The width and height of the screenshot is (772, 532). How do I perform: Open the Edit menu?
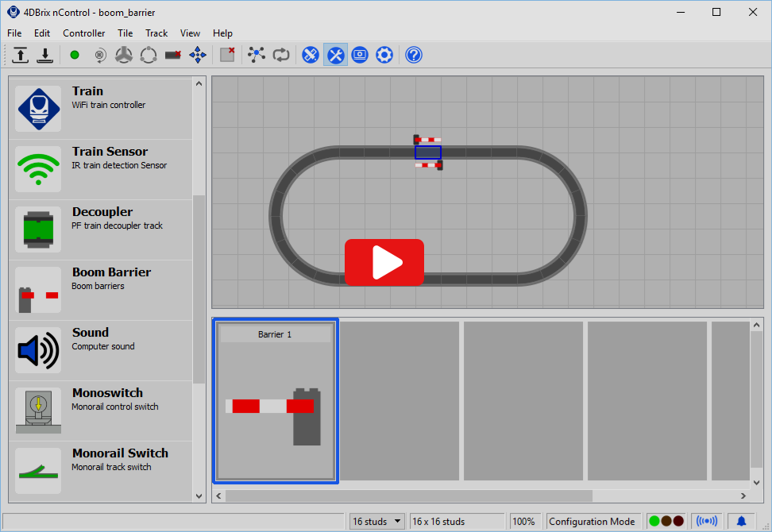(x=42, y=33)
